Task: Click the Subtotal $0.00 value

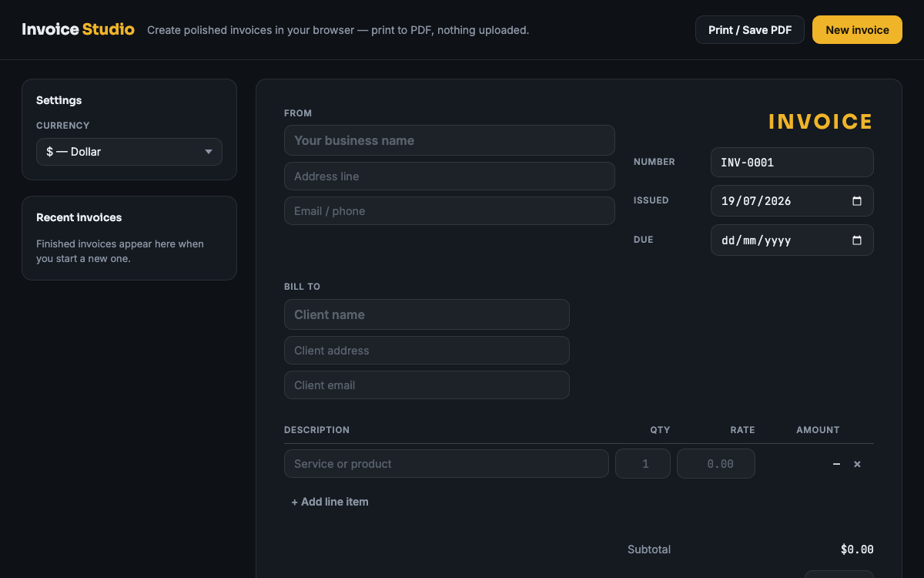Action: click(x=857, y=549)
